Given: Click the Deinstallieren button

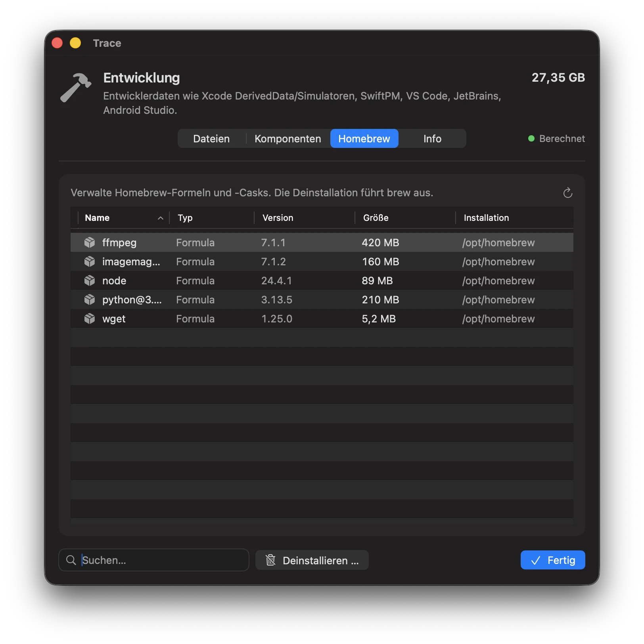Looking at the screenshot, I should [x=312, y=560].
